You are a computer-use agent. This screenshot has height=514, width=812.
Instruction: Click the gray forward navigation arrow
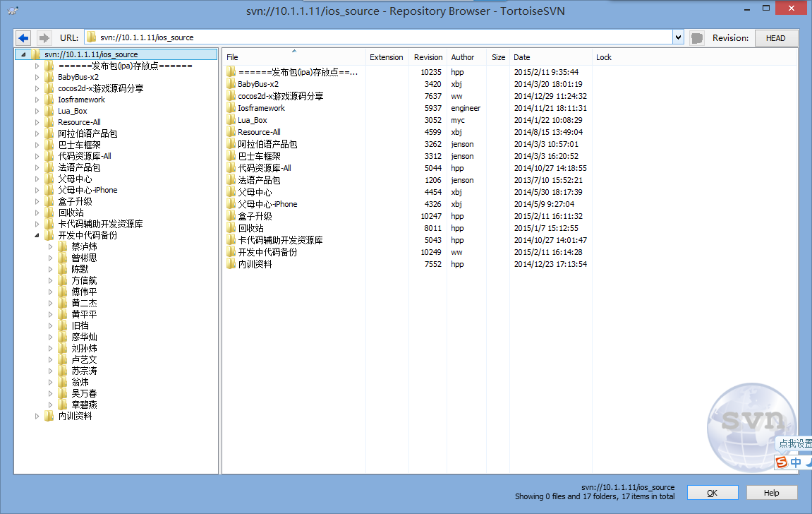44,38
